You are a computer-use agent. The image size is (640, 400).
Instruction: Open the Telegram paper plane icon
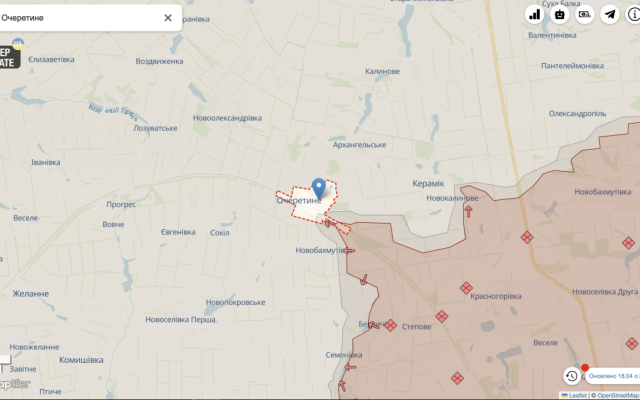click(x=610, y=14)
